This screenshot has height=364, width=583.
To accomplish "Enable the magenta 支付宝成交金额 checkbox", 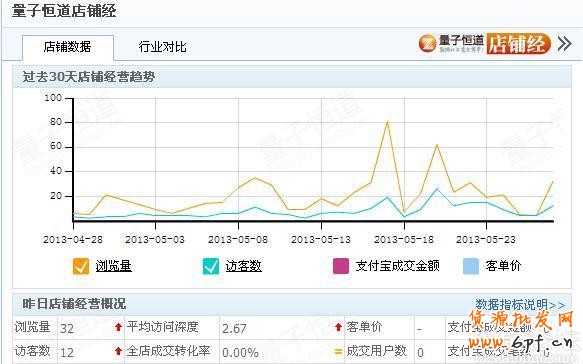I will (341, 266).
